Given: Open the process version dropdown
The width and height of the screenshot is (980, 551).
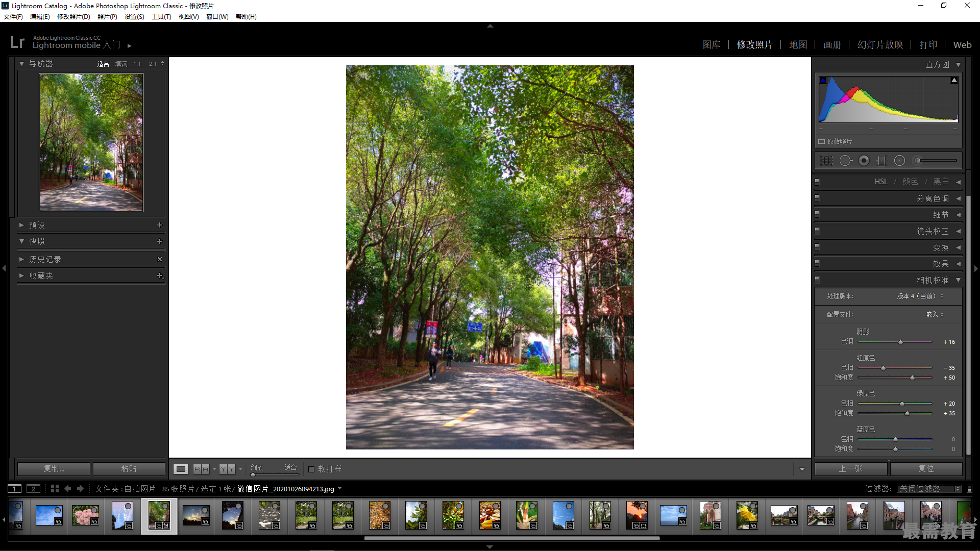Looking at the screenshot, I should pos(920,296).
